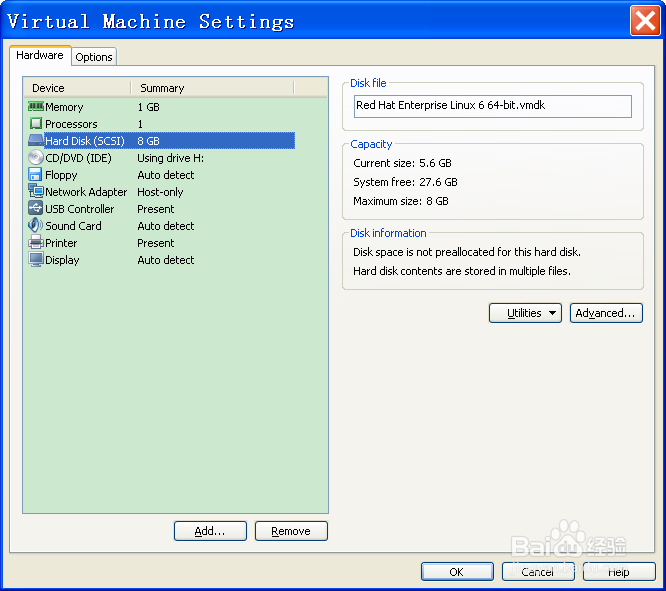The width and height of the screenshot is (666, 591).
Task: Click the CD/DVD disc icon
Action: [36, 158]
